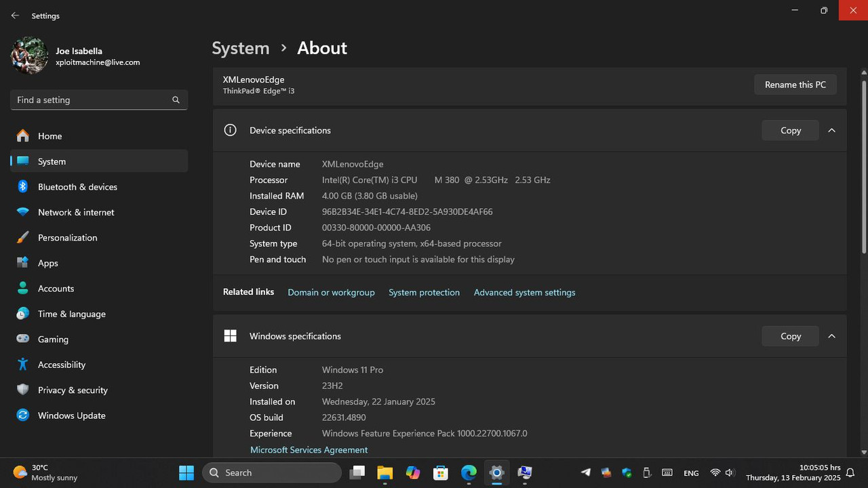This screenshot has width=868, height=488.
Task: Collapse the Windows specifications section
Action: pos(831,336)
